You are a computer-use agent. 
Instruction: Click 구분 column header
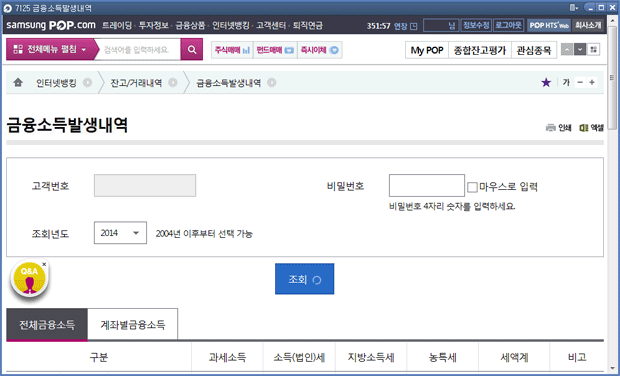[99, 357]
